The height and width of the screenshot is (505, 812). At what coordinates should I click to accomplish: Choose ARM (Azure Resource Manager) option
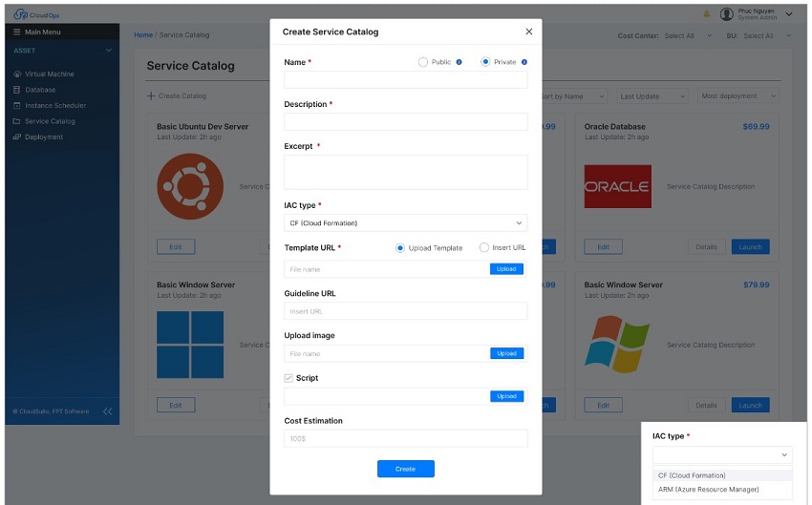[722, 490]
